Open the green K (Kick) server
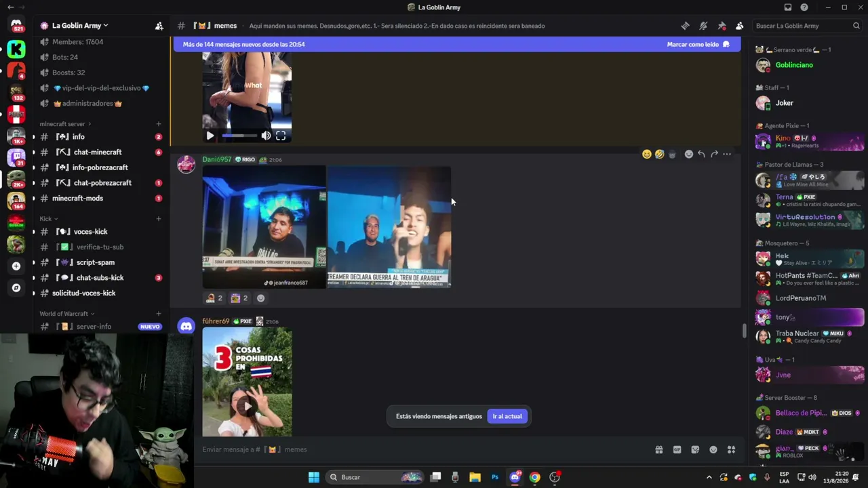868x488 pixels. (x=16, y=49)
